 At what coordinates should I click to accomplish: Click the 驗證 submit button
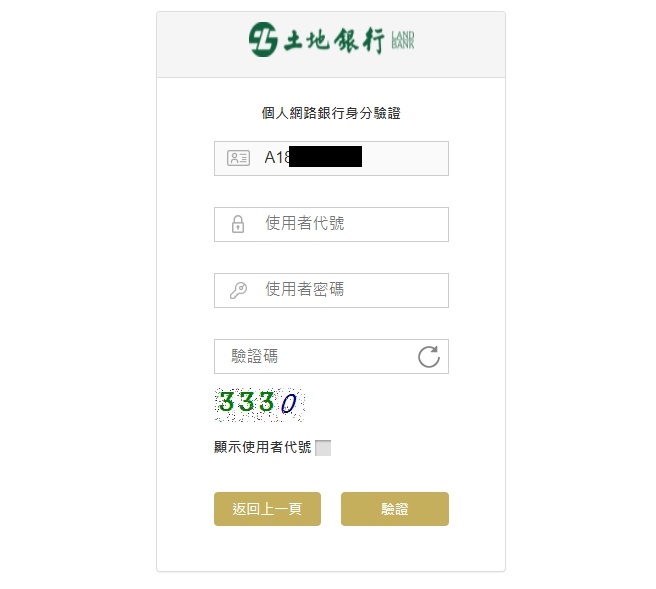395,509
